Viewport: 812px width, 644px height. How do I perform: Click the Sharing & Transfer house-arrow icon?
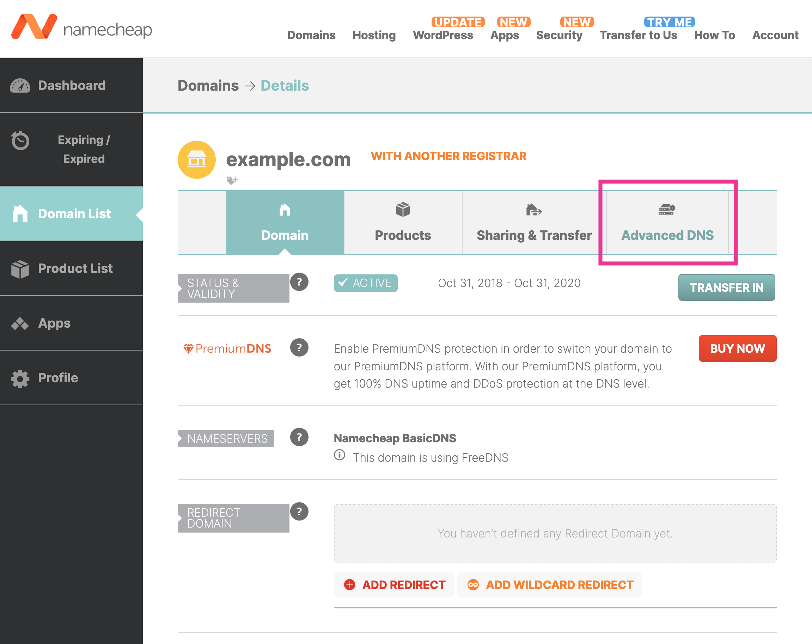[534, 209]
